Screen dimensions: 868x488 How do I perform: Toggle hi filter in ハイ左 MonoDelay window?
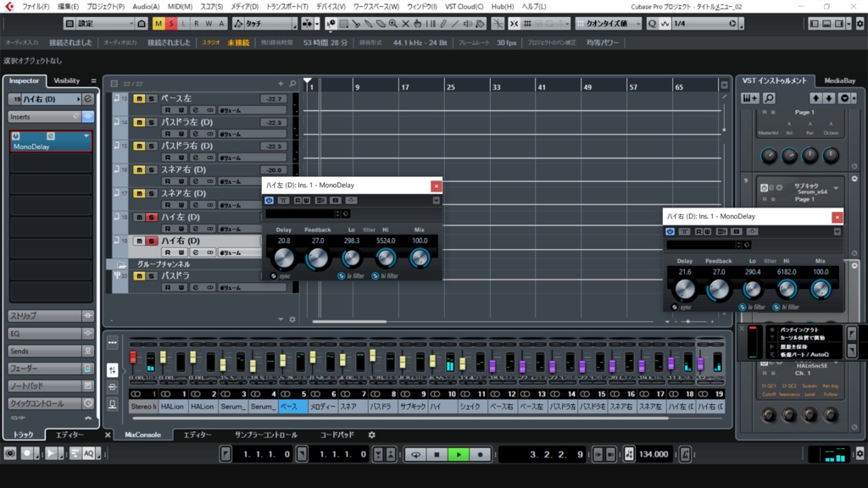pos(376,275)
